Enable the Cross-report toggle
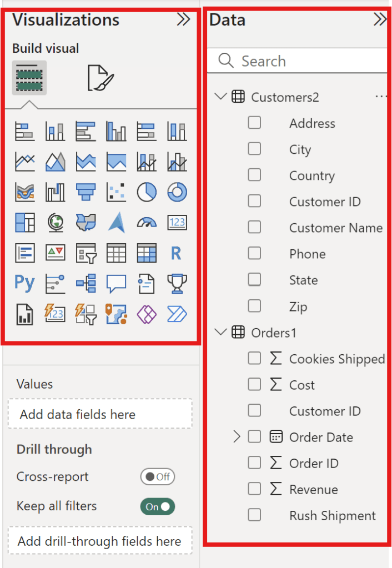The width and height of the screenshot is (392, 568). click(157, 477)
